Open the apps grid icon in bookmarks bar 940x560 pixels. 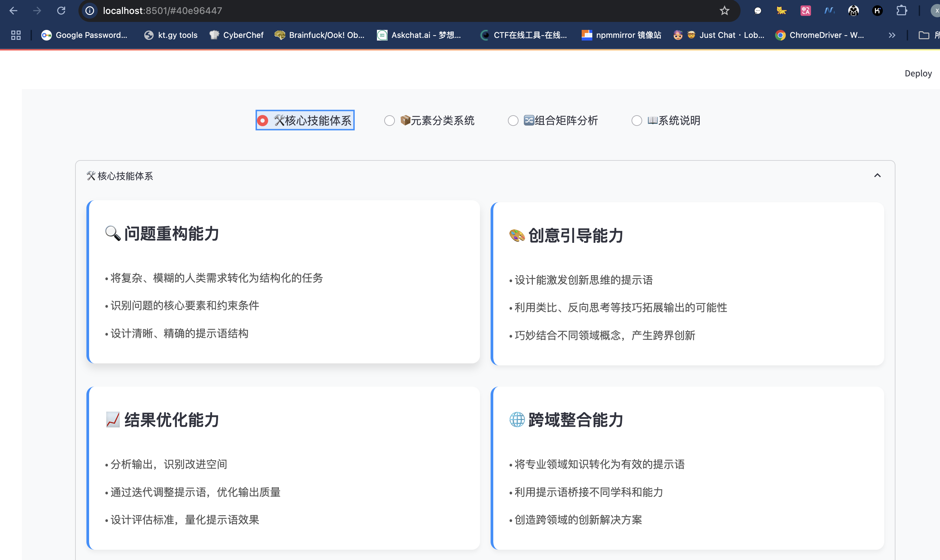16,35
